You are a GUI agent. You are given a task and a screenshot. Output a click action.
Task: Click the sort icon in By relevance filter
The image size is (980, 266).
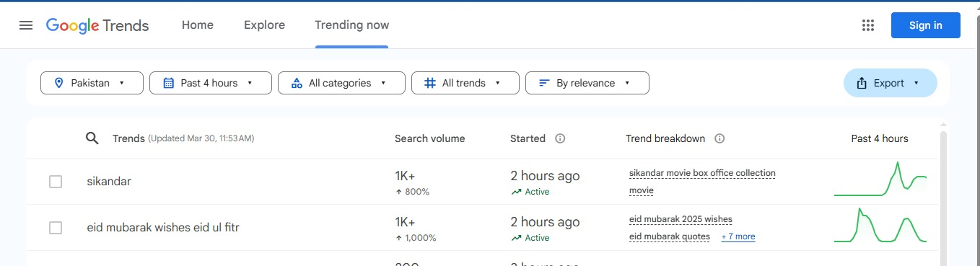point(544,83)
